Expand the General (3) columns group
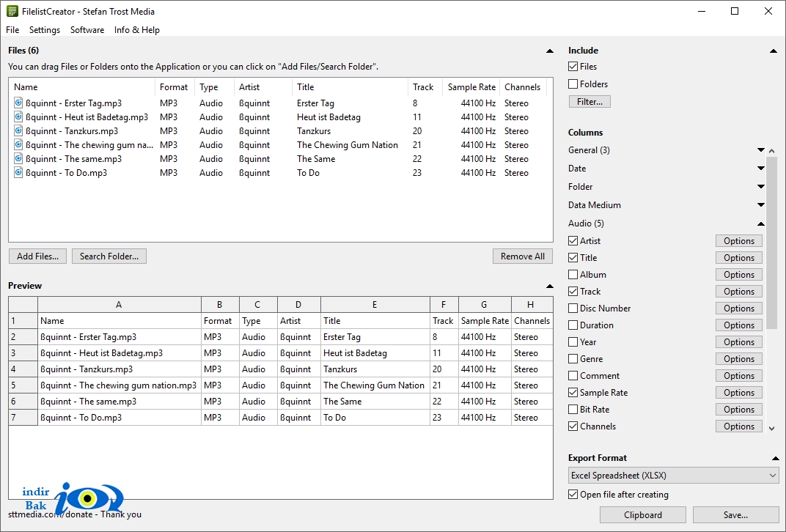The height and width of the screenshot is (532, 786). tap(761, 149)
